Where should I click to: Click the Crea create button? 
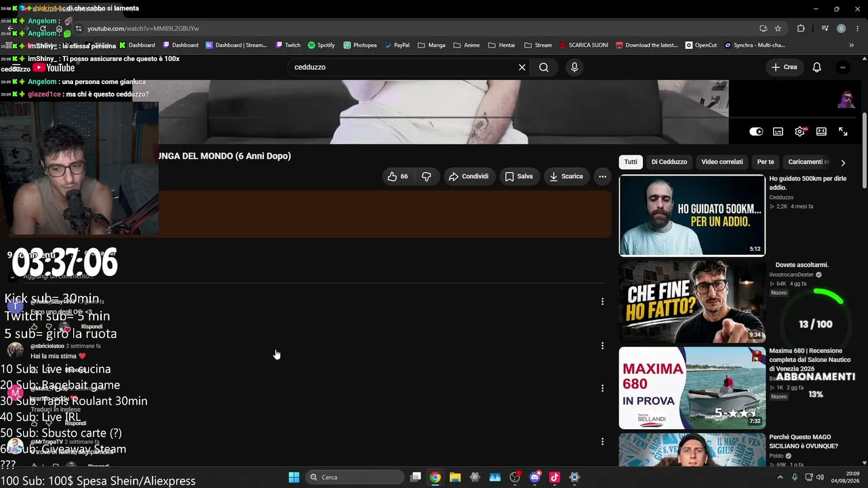click(785, 67)
